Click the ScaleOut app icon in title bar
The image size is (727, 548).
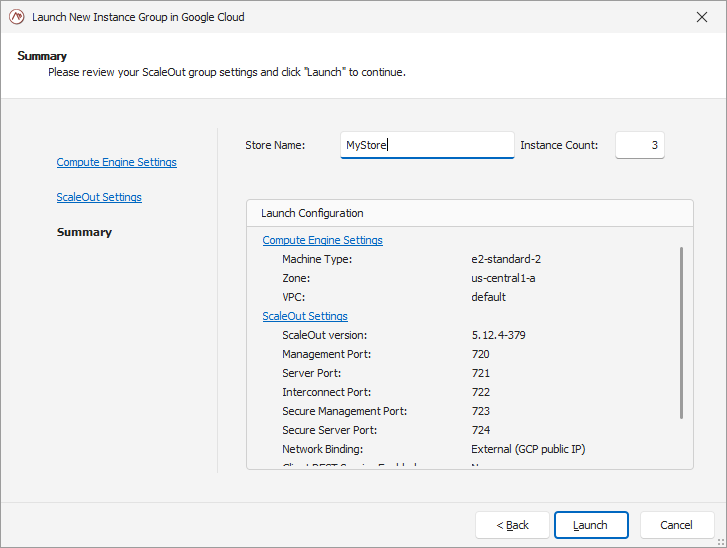click(x=17, y=17)
